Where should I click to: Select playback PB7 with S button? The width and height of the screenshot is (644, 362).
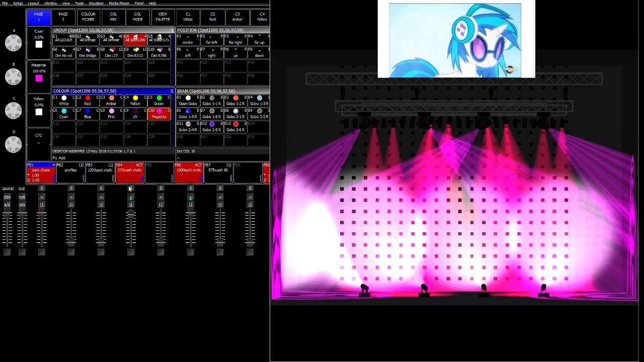pos(220,188)
